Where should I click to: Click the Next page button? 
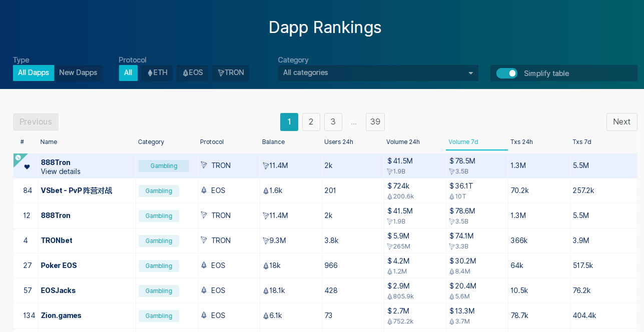621,122
